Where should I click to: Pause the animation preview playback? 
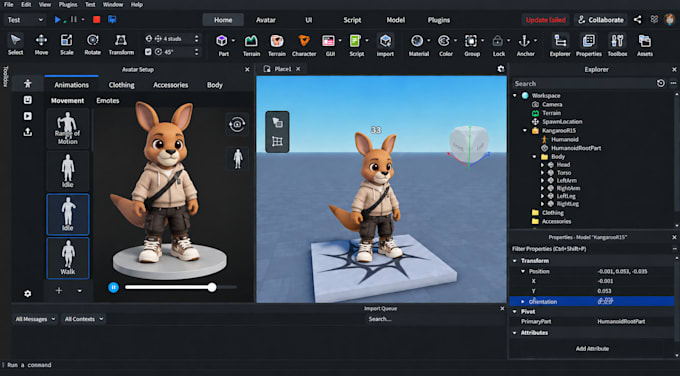113,287
